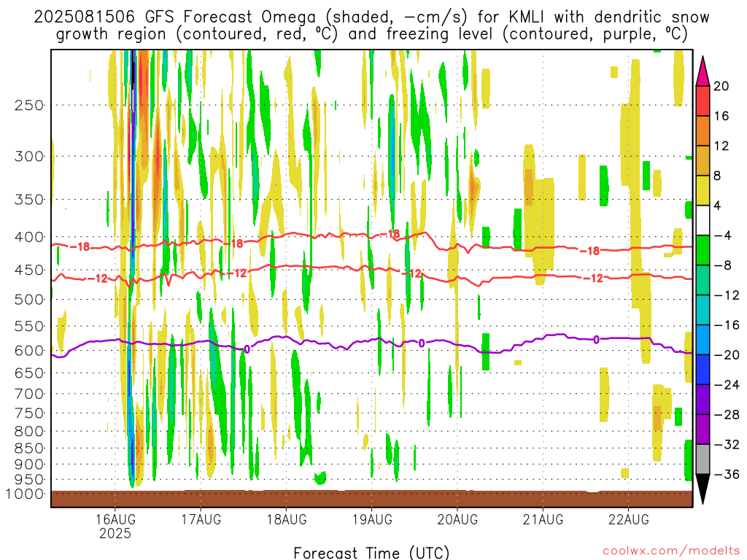Open the coolwx.com/modelts link

[671, 551]
